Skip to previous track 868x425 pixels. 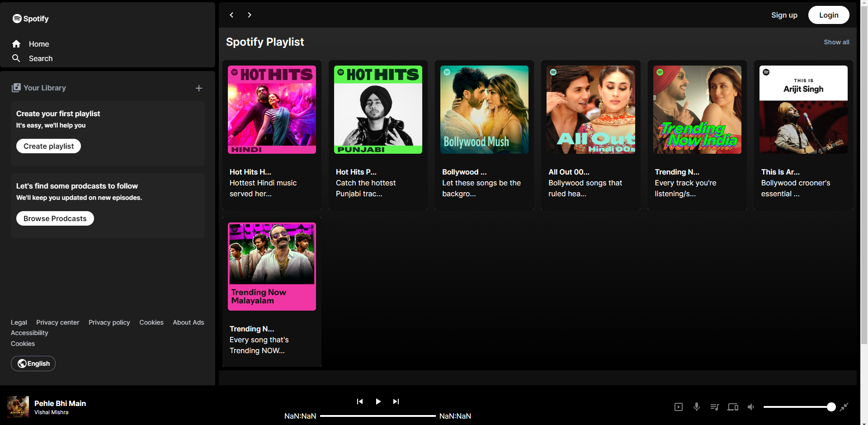[360, 401]
